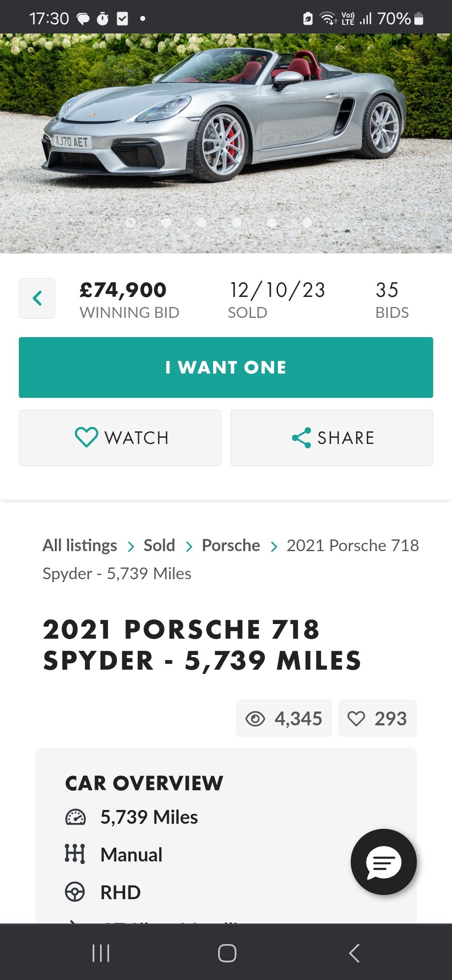This screenshot has width=452, height=980.
Task: Tap the RHD steering wheel icon
Action: (75, 892)
